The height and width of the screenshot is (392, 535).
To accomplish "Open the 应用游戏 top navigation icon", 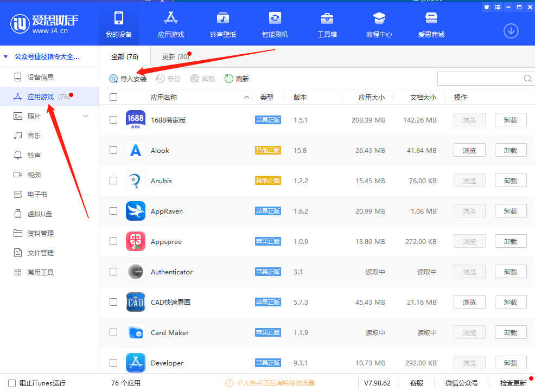I will pos(170,24).
